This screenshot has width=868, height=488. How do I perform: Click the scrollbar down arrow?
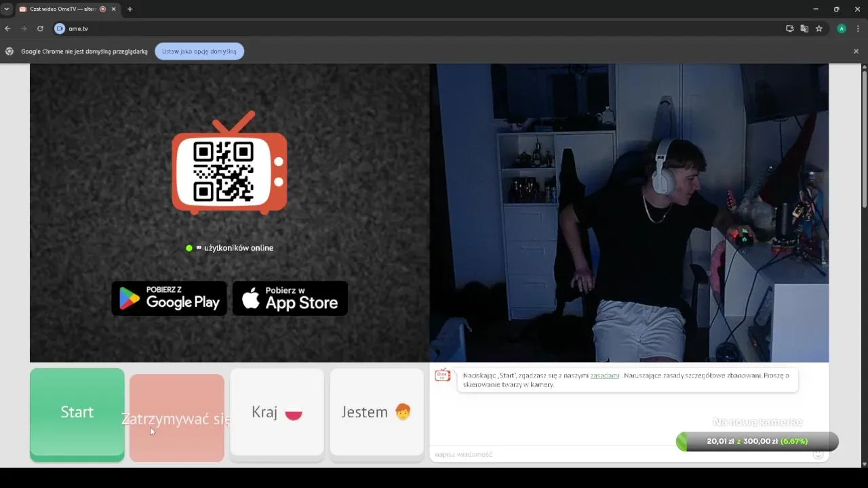pyautogui.click(x=864, y=464)
